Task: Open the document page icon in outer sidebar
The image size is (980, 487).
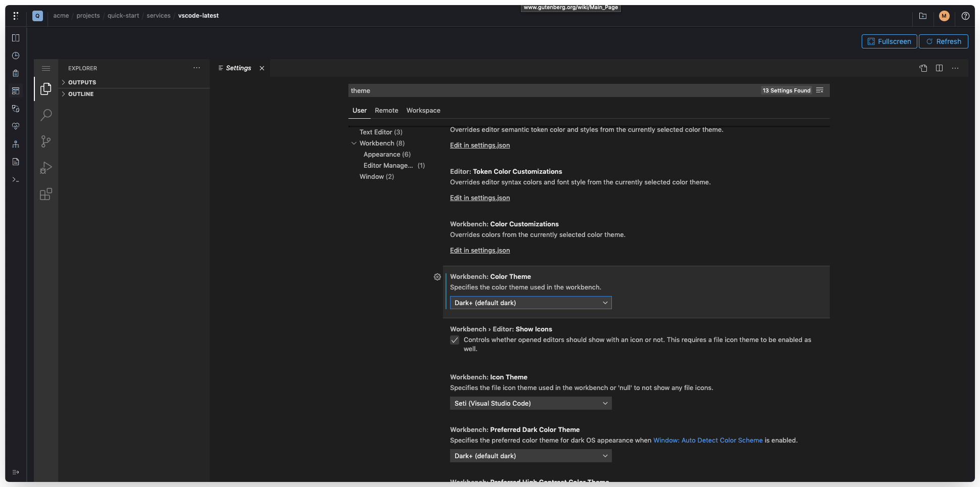Action: pos(16,162)
